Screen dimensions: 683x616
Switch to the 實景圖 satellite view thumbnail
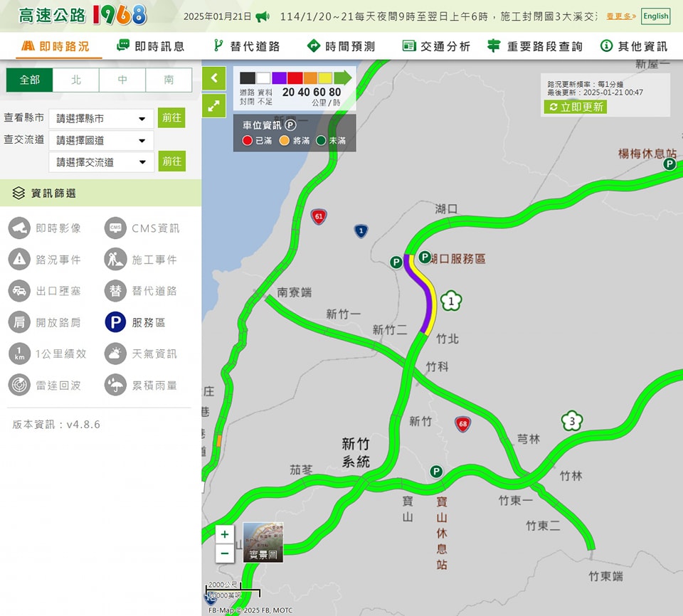point(263,542)
